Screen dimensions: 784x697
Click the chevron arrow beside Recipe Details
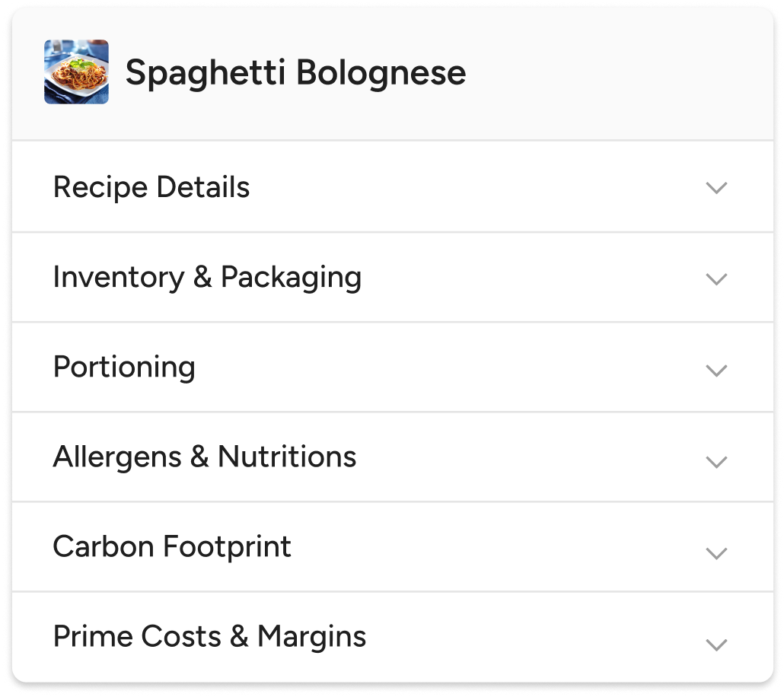tap(716, 187)
